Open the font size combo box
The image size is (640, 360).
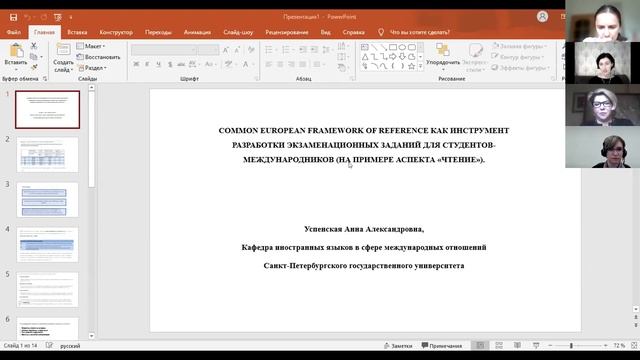point(209,50)
